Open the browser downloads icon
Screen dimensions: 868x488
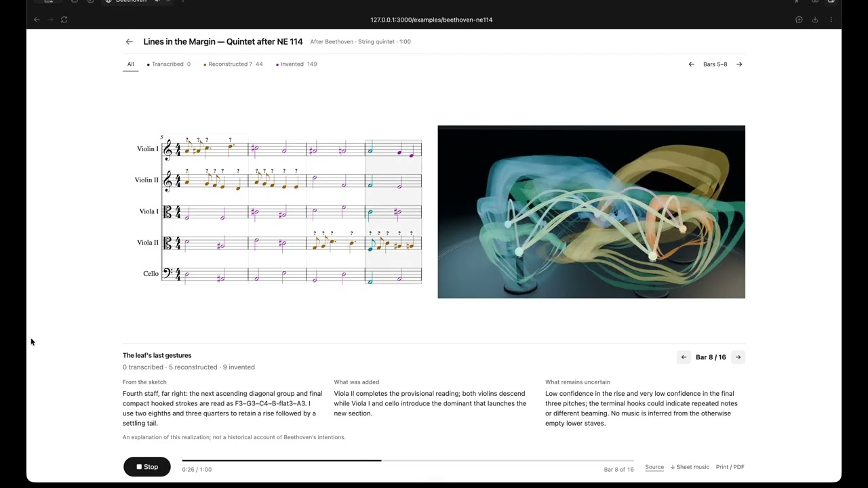[x=815, y=20]
